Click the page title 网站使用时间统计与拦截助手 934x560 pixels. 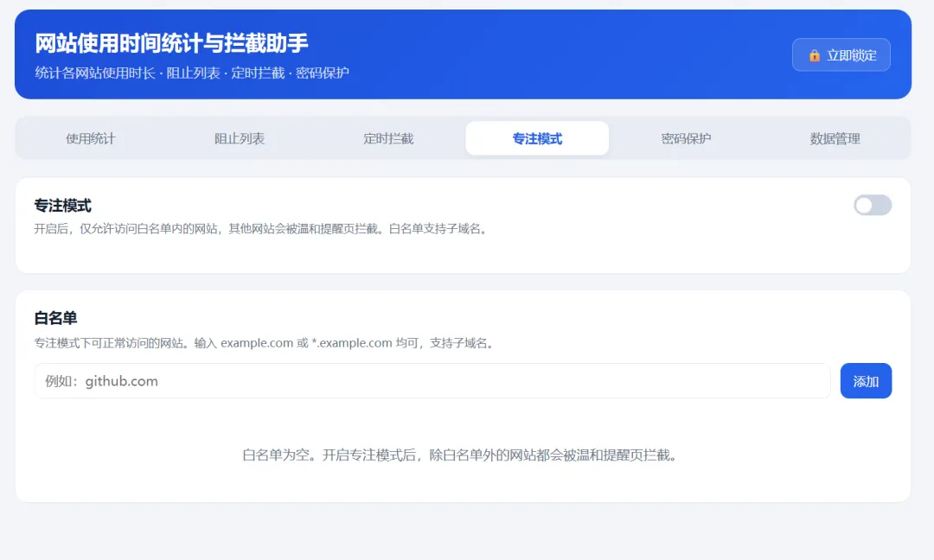171,43
